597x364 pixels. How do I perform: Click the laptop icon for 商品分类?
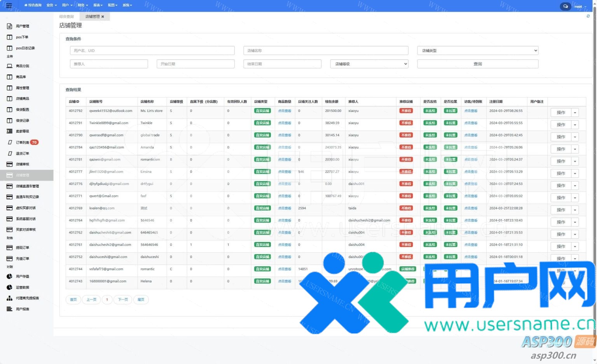tap(10, 66)
